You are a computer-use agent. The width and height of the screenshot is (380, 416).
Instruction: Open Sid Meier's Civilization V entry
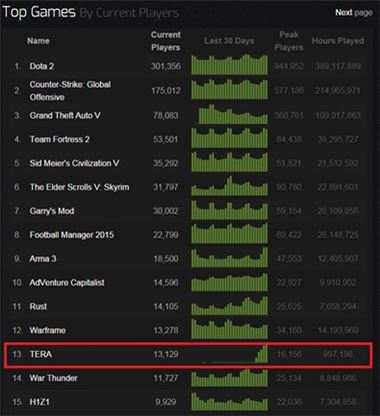point(74,163)
